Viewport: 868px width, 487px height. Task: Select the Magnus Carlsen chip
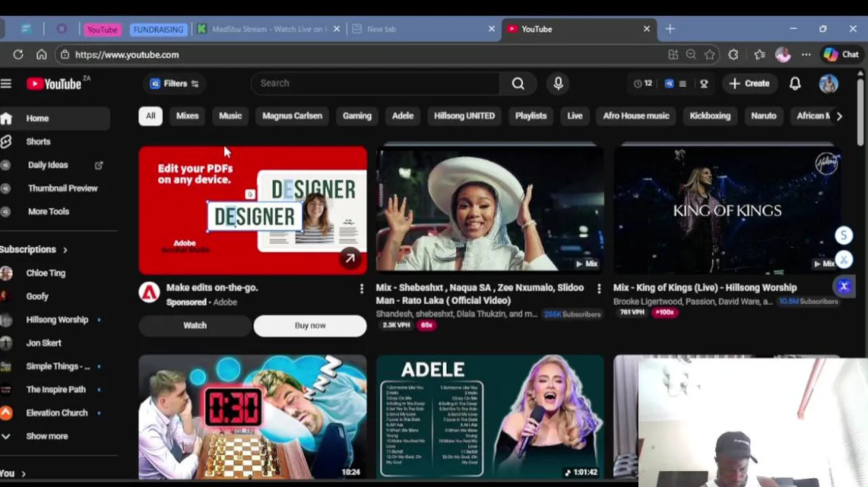(292, 116)
